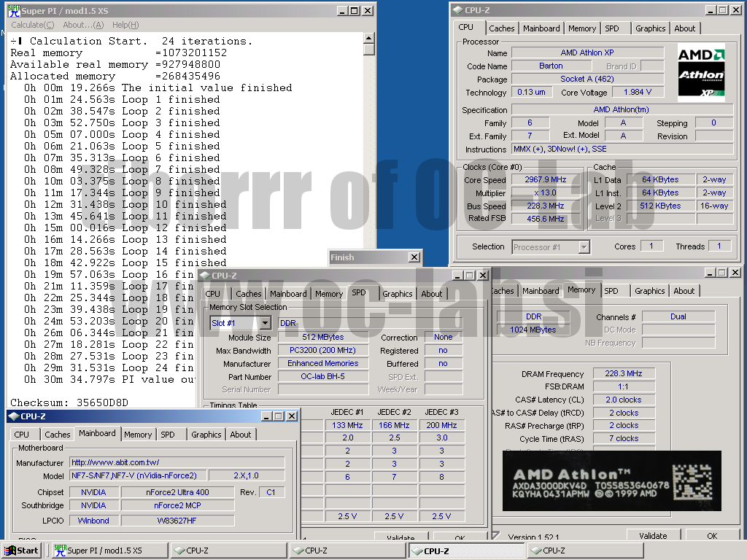Select Graphics tab in Memory CPU-Z window
This screenshot has width=747, height=560.
point(649,291)
